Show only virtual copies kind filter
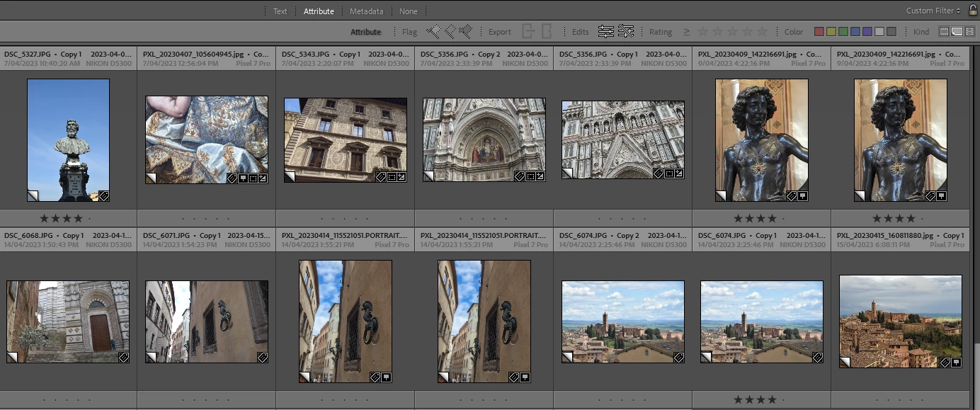 coord(957,31)
